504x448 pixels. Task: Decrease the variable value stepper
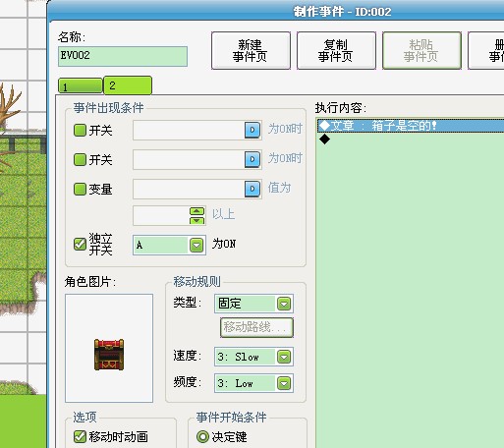point(197,220)
